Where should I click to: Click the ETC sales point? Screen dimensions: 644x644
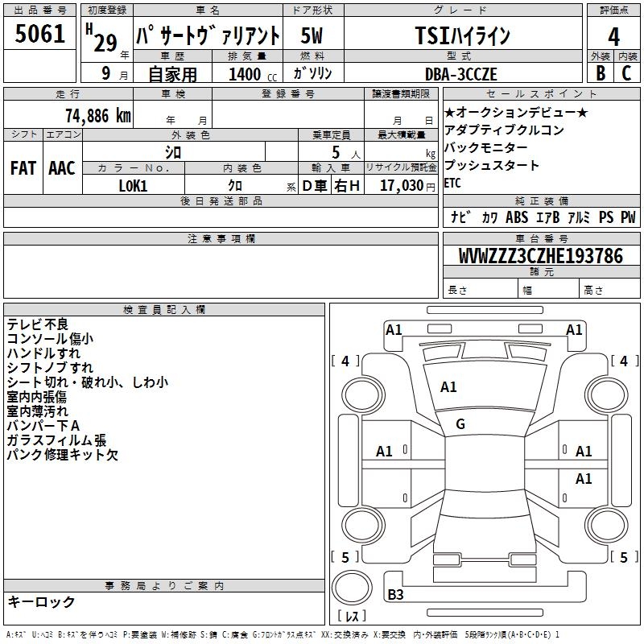(x=452, y=183)
